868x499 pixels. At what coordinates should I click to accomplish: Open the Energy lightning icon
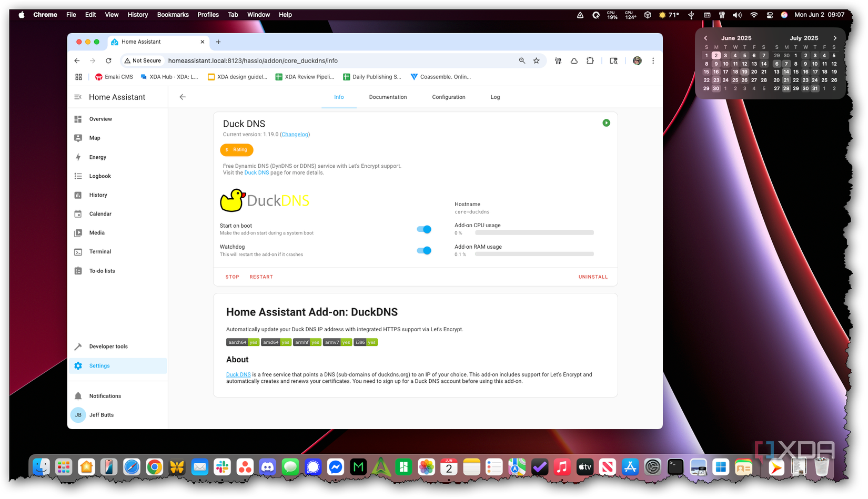pos(78,157)
